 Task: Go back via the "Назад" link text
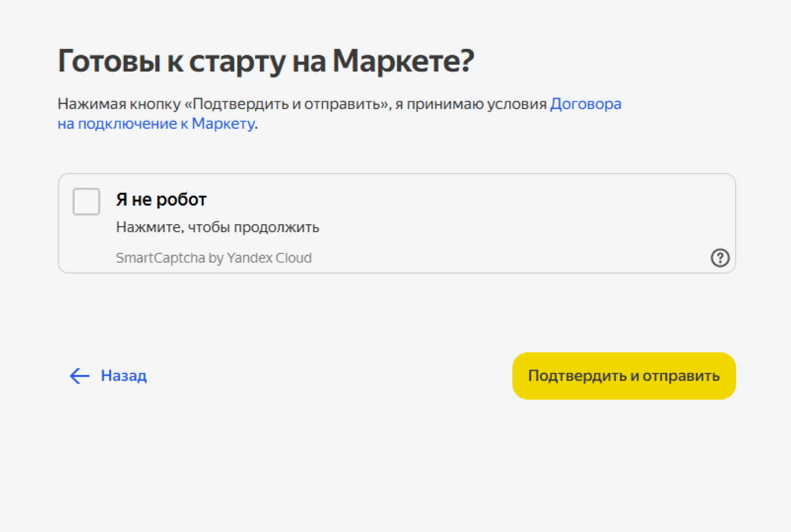[x=123, y=375]
